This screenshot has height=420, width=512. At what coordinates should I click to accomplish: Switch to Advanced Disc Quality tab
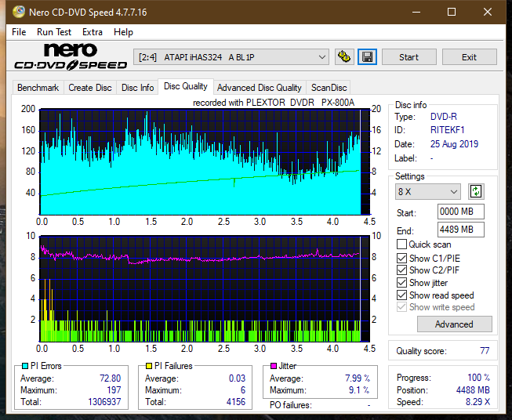coord(260,88)
